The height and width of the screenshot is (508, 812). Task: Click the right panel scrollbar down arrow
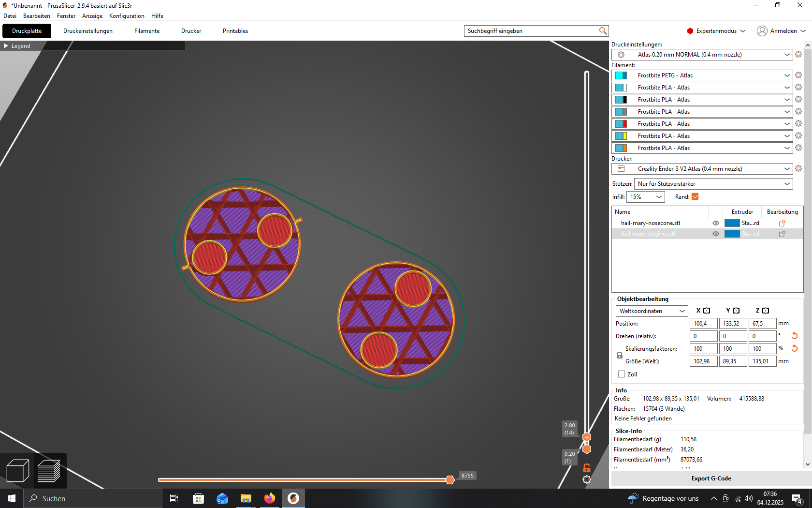pyautogui.click(x=808, y=464)
